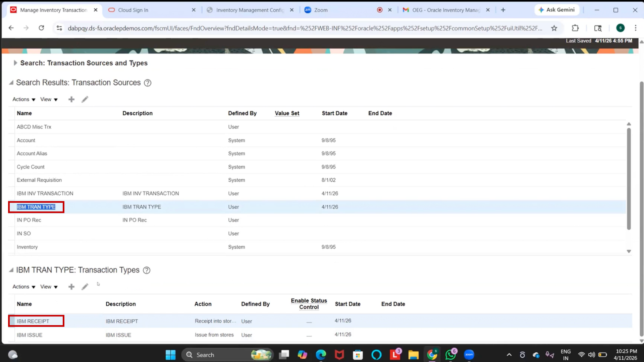Collapse Search Results: Transaction Sources section
644x362 pixels.
11,83
